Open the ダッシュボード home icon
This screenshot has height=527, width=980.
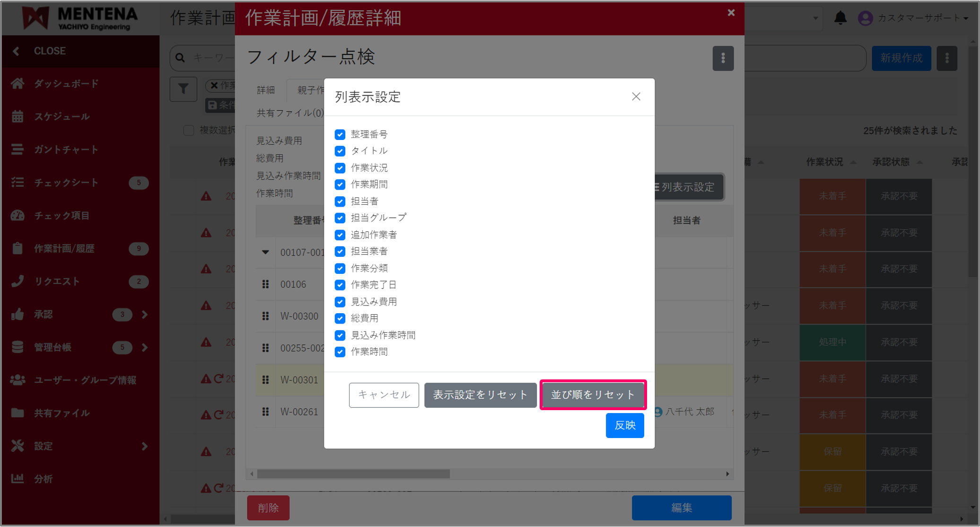pos(17,84)
